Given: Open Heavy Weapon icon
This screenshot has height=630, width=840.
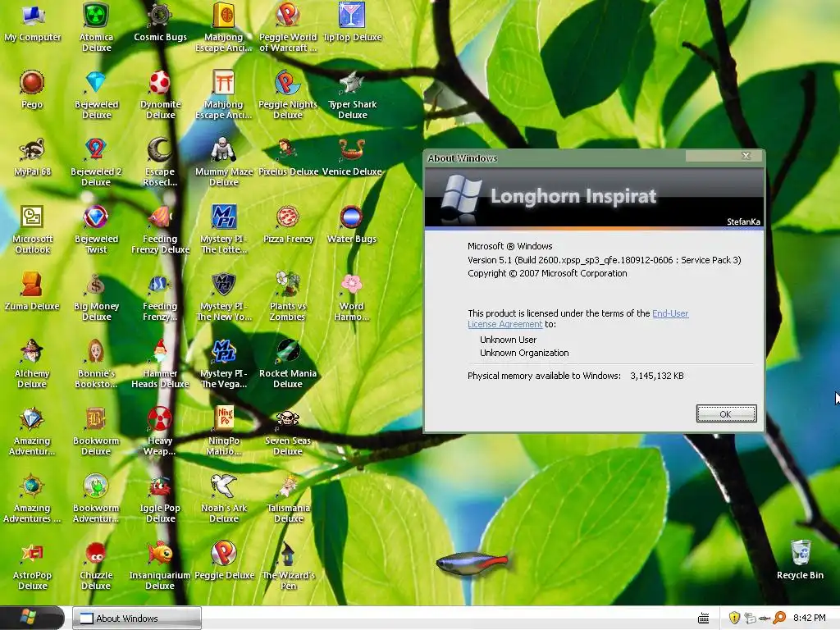Looking at the screenshot, I should tap(160, 431).
